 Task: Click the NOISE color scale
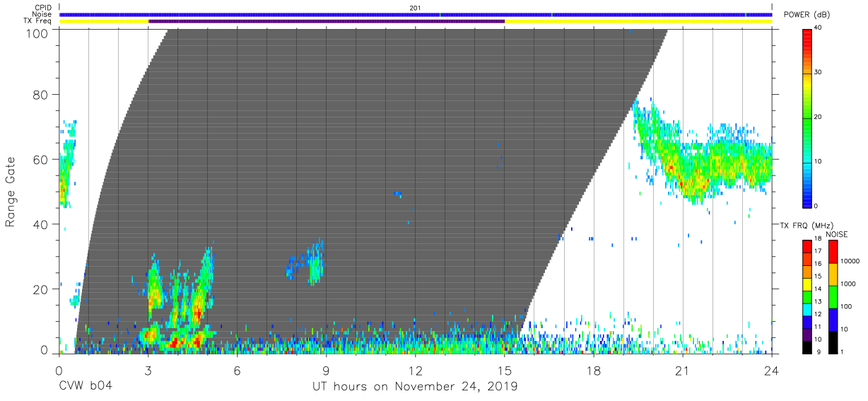click(833, 296)
